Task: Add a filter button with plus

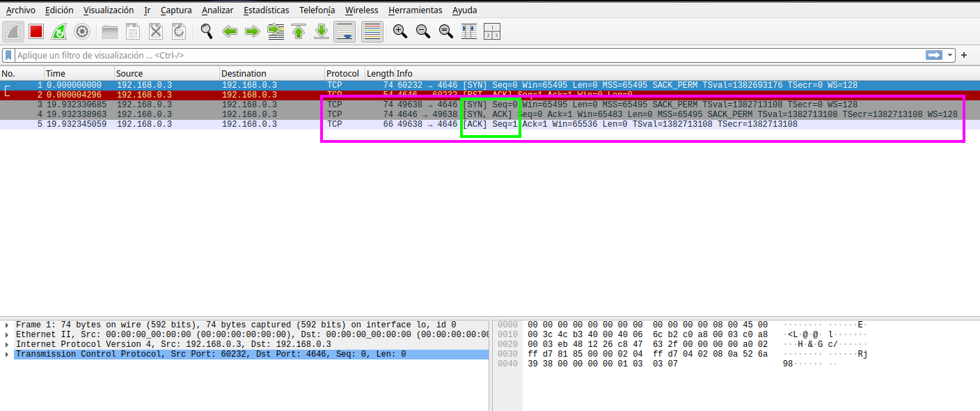Action: [964, 55]
